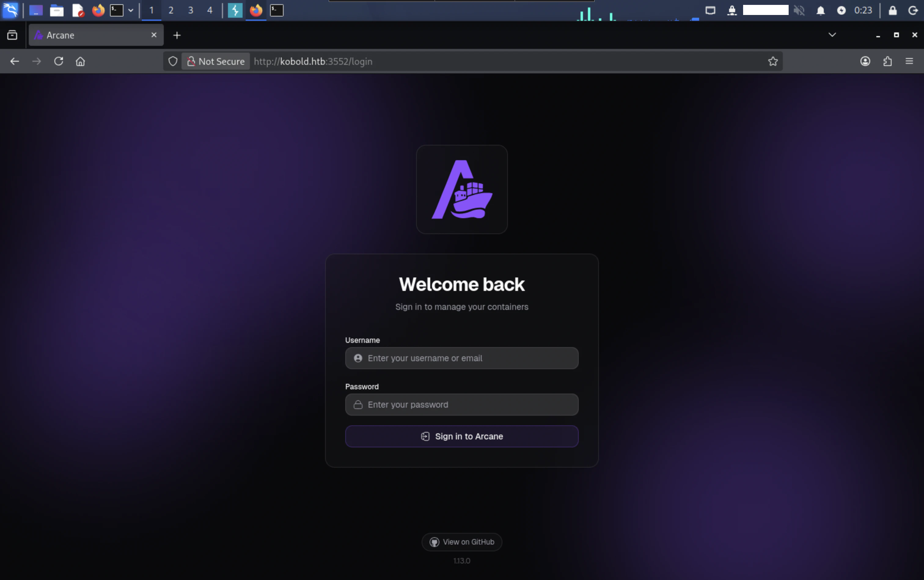Image resolution: width=924 pixels, height=580 pixels.
Task: Click the Password field label
Action: (362, 387)
